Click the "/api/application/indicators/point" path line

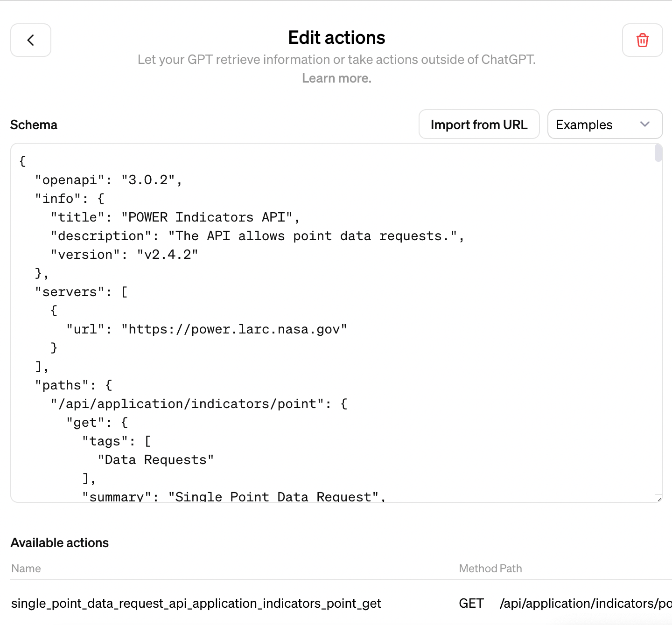coord(199,404)
